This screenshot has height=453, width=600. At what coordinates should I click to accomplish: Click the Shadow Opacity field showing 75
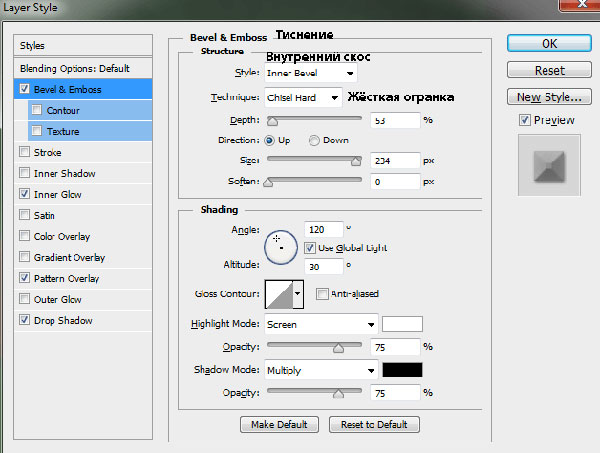coord(395,393)
